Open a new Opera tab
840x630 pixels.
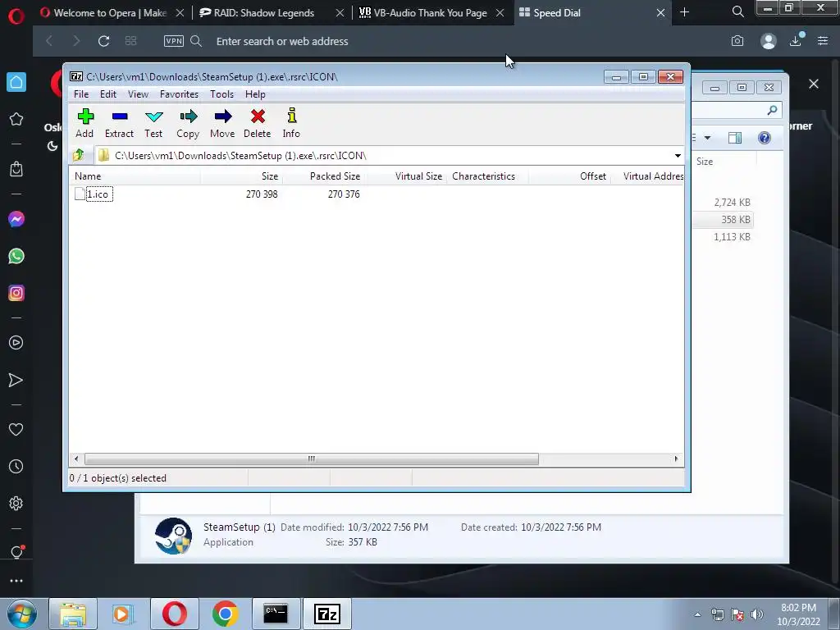tap(685, 12)
